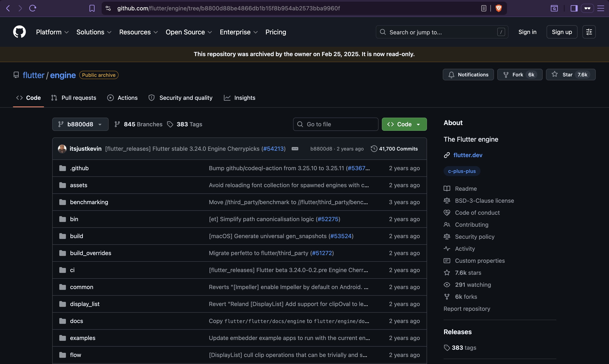The height and width of the screenshot is (364, 609).
Task: Open Brave Shields lion icon
Action: coord(499,8)
